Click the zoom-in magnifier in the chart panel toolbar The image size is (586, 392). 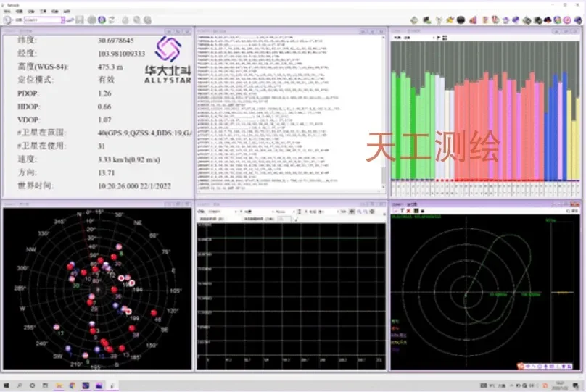point(359,212)
